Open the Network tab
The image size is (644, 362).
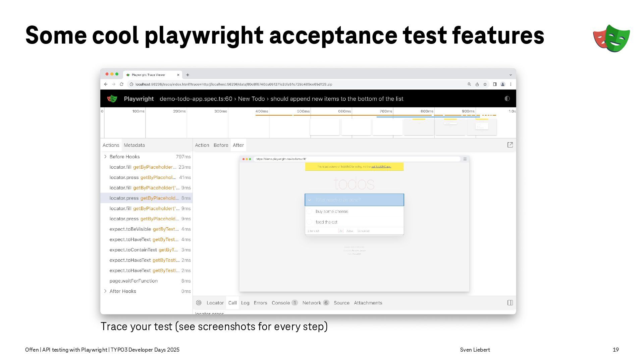pos(315,303)
